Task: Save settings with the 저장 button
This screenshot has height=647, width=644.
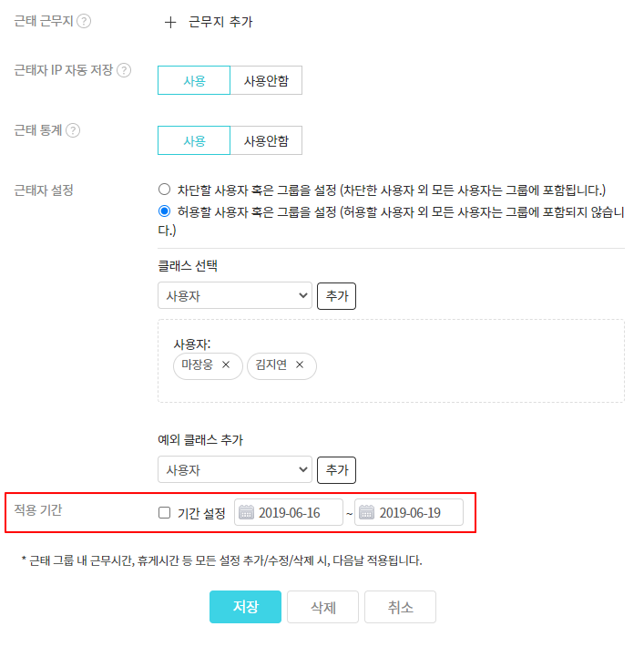Action: pos(245,607)
